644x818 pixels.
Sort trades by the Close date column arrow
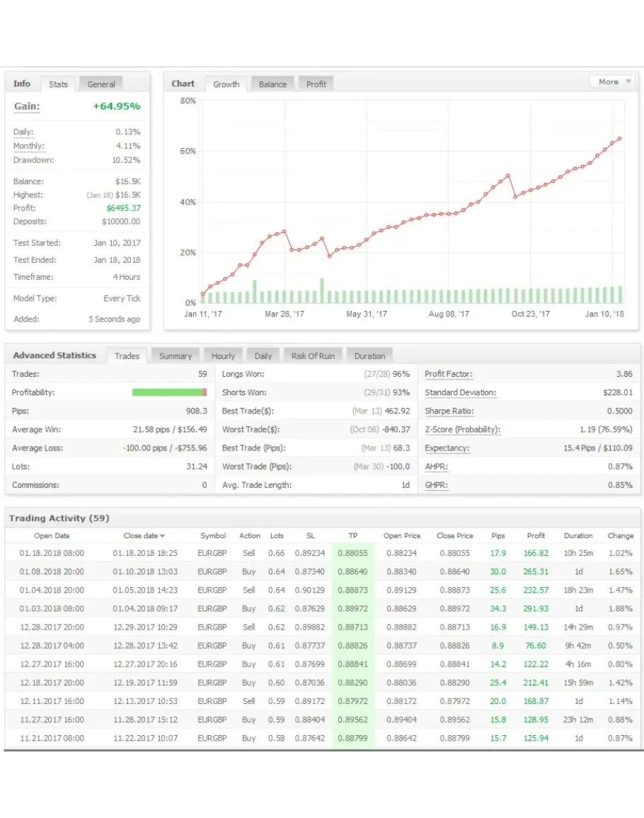click(163, 536)
